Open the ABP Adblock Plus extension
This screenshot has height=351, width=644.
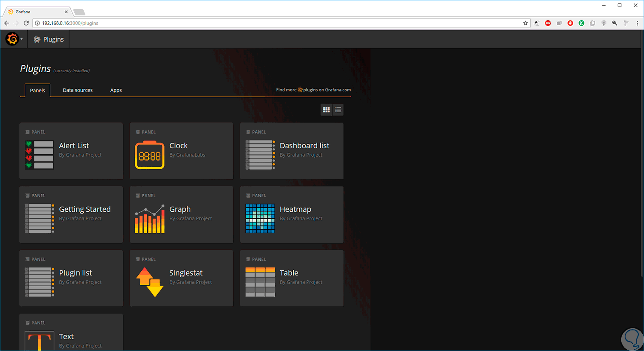[x=548, y=23]
